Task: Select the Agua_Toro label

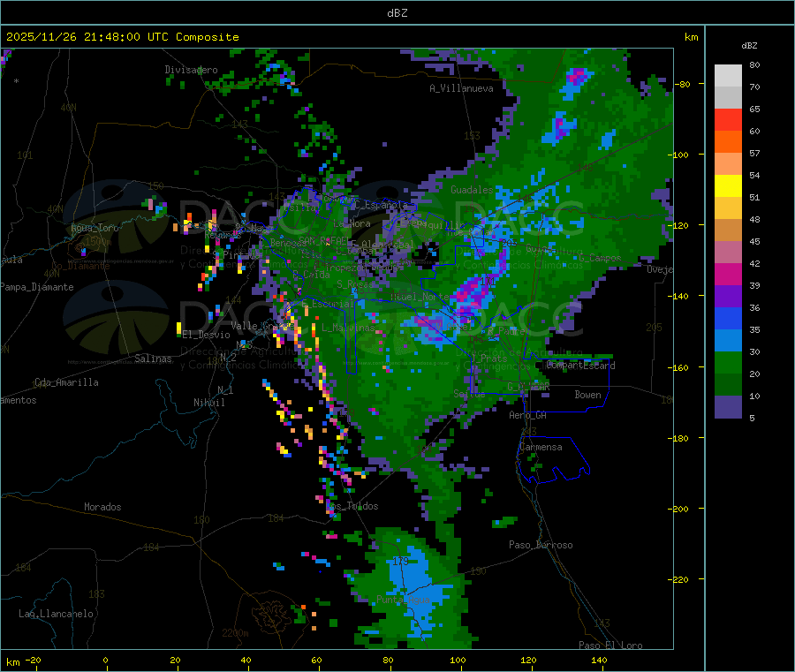Action: point(95,228)
